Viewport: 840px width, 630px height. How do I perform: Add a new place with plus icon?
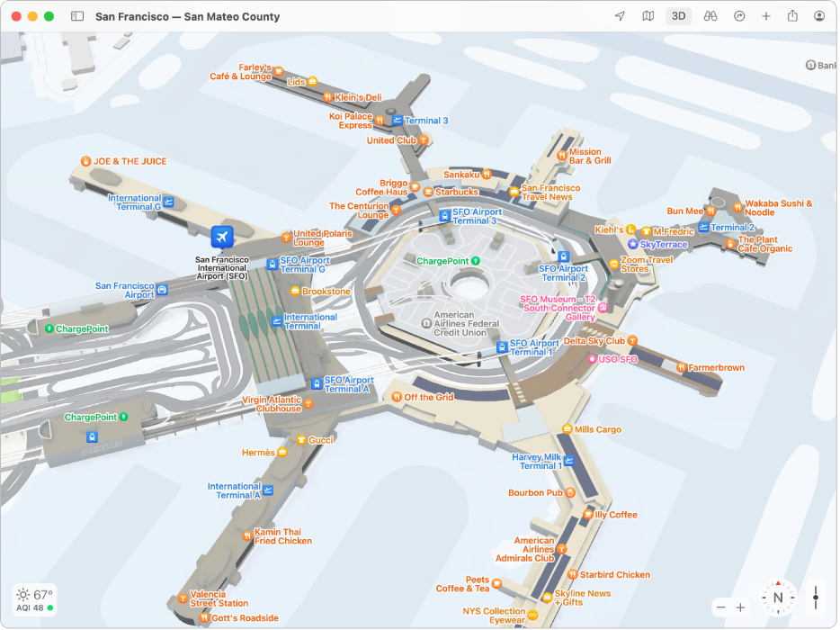coord(765,15)
